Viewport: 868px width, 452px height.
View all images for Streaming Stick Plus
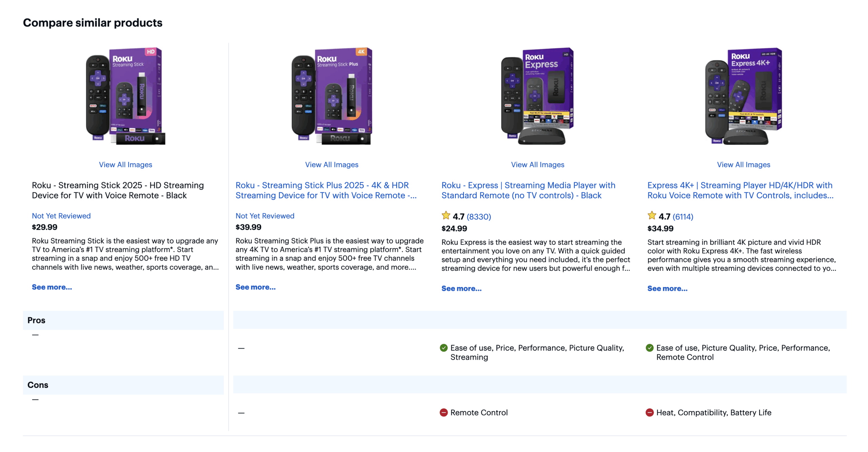tap(332, 165)
